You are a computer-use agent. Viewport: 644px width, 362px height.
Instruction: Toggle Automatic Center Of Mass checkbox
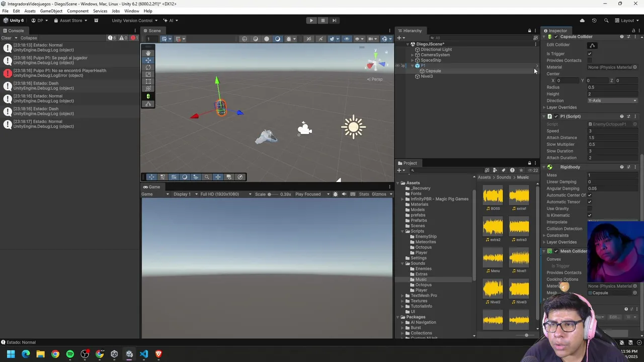[590, 195]
